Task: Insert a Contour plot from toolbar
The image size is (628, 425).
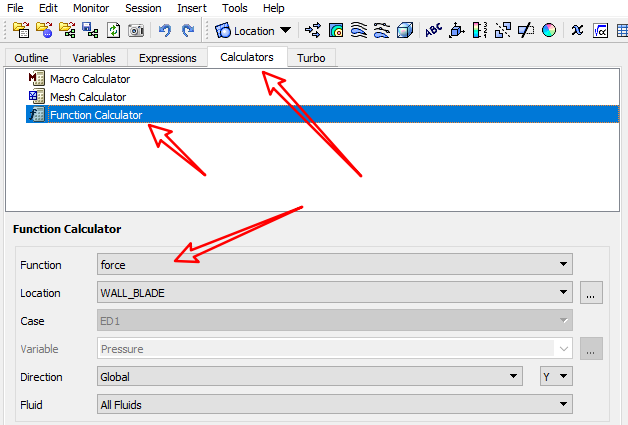Action: coord(337,31)
